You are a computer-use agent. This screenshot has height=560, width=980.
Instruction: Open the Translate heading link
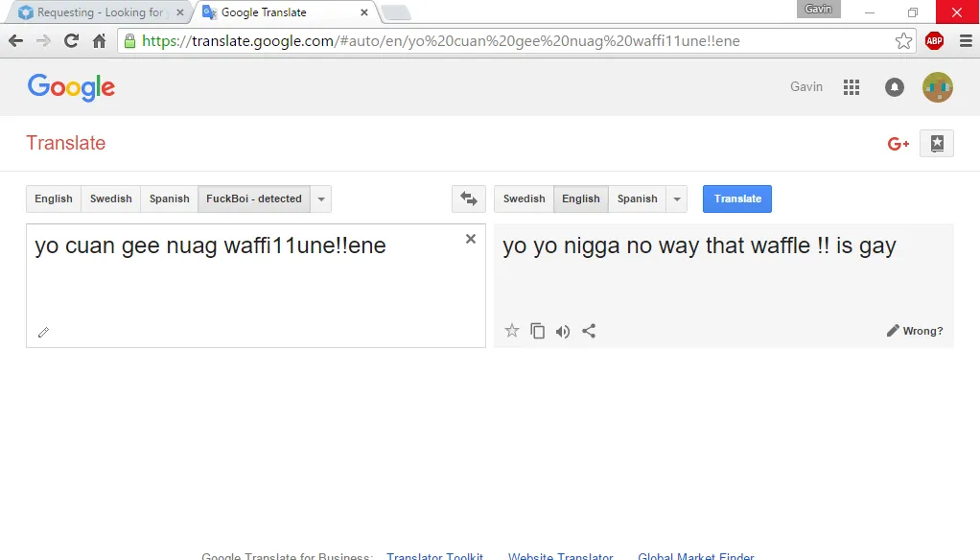(x=65, y=143)
